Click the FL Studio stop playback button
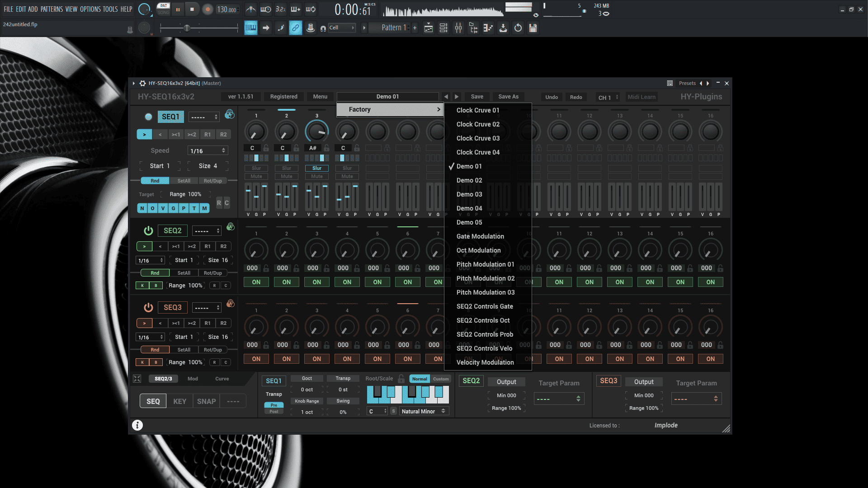This screenshot has height=488, width=868. (192, 9)
